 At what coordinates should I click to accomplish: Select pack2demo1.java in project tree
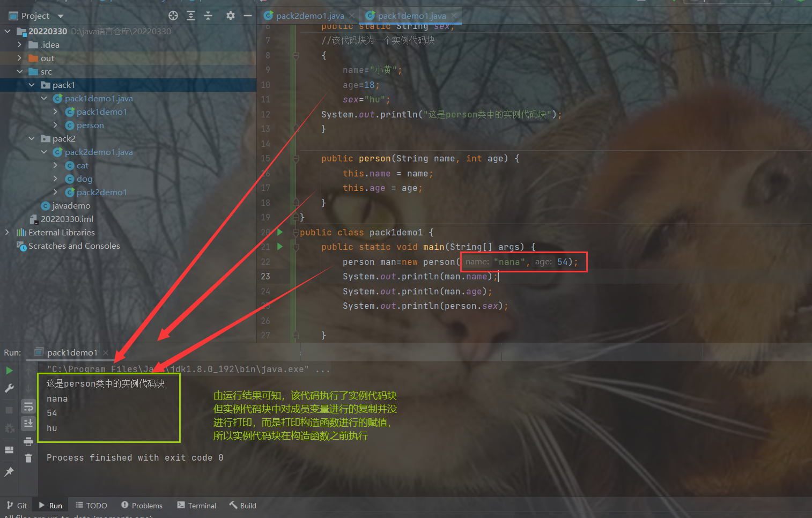(99, 152)
